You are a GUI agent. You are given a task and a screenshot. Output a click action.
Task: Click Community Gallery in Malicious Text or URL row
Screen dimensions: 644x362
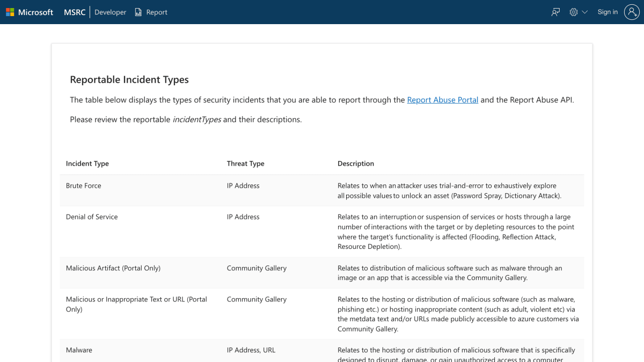(257, 299)
